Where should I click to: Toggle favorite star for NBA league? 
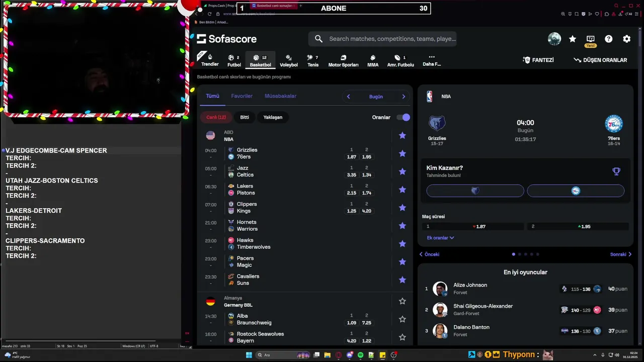coord(403,135)
